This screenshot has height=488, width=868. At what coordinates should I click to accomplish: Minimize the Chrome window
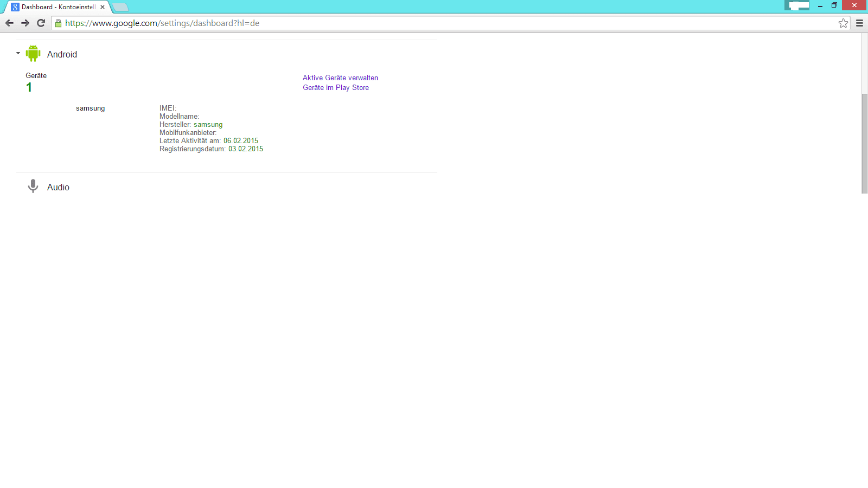tap(820, 5)
